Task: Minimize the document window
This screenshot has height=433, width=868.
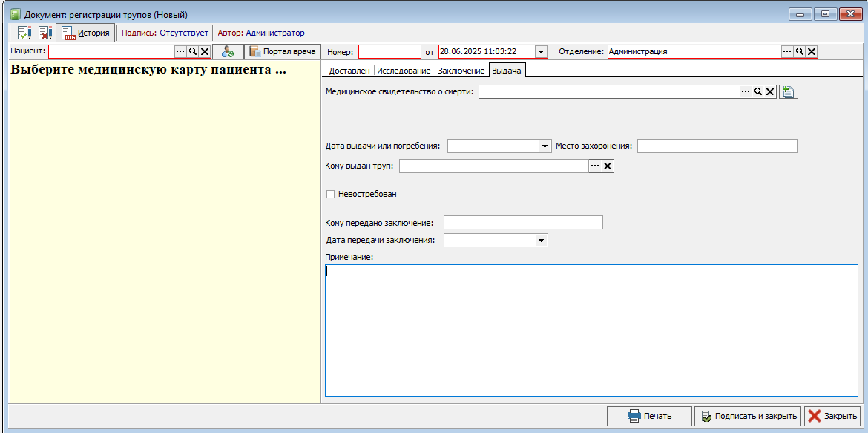Action: click(800, 13)
